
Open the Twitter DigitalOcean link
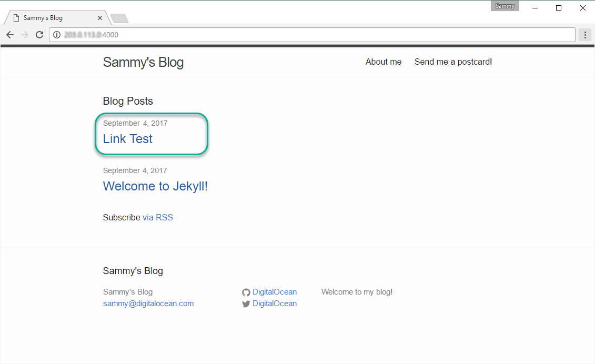[275, 304]
